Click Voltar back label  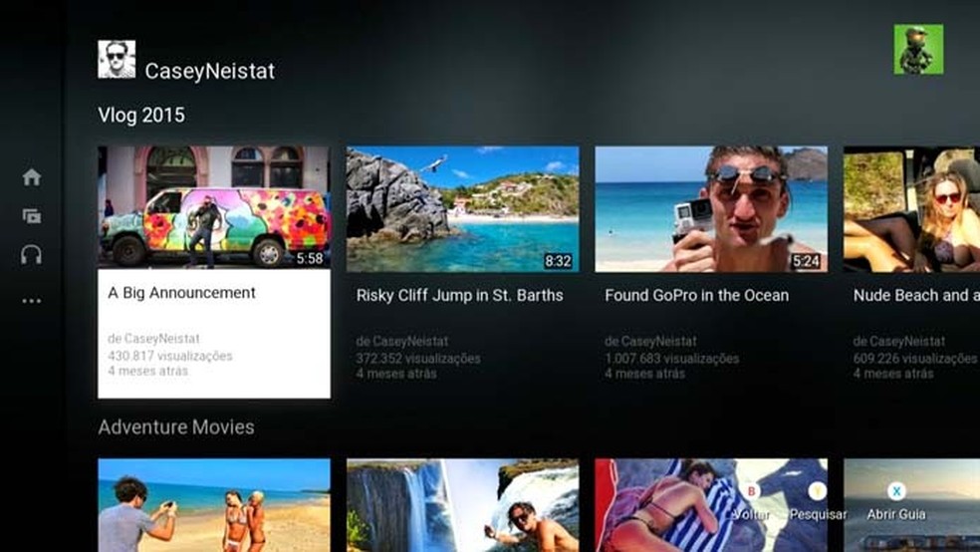click(751, 514)
